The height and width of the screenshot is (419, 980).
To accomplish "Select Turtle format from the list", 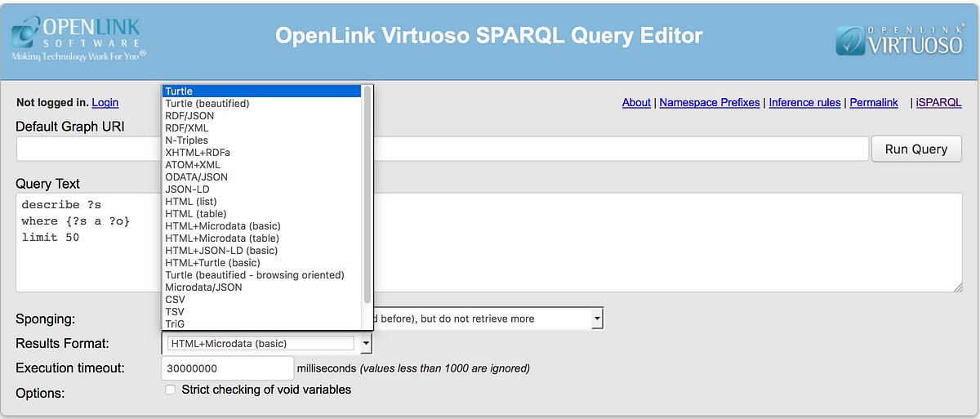I will point(261,91).
